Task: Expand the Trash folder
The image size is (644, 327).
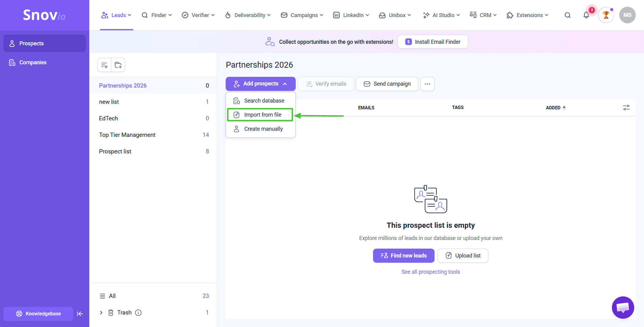Action: tap(101, 313)
